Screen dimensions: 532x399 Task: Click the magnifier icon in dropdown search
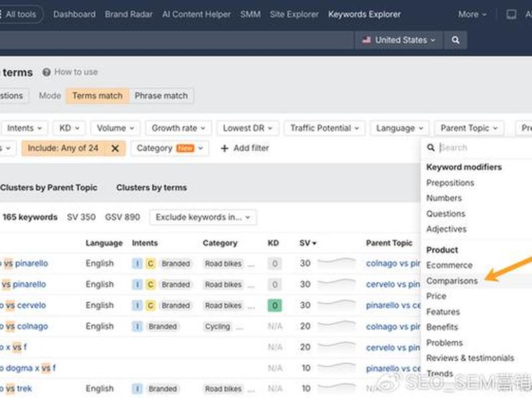coord(431,148)
